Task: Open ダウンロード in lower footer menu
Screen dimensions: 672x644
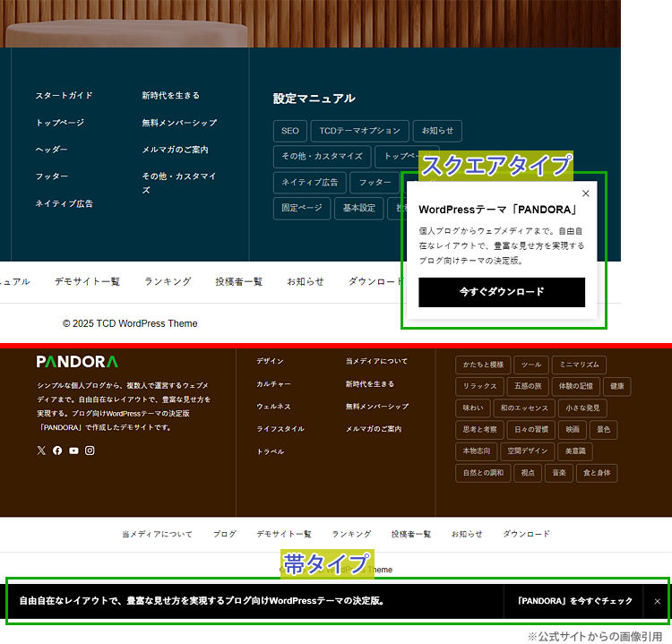Action: click(526, 535)
